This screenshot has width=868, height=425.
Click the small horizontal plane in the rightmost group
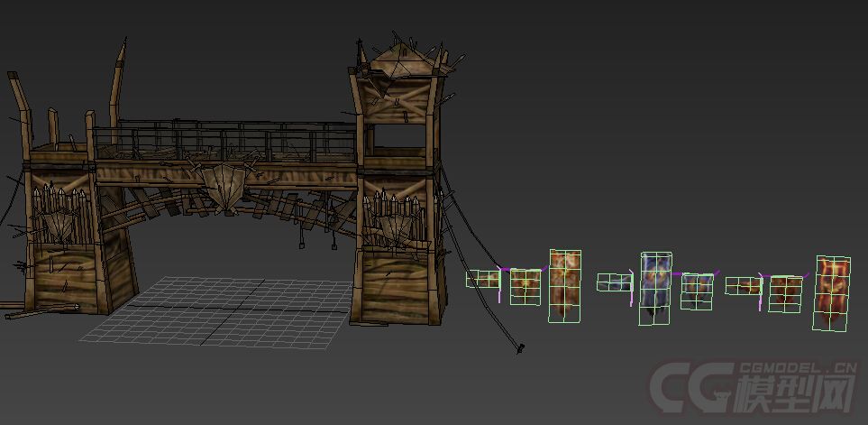point(744,286)
